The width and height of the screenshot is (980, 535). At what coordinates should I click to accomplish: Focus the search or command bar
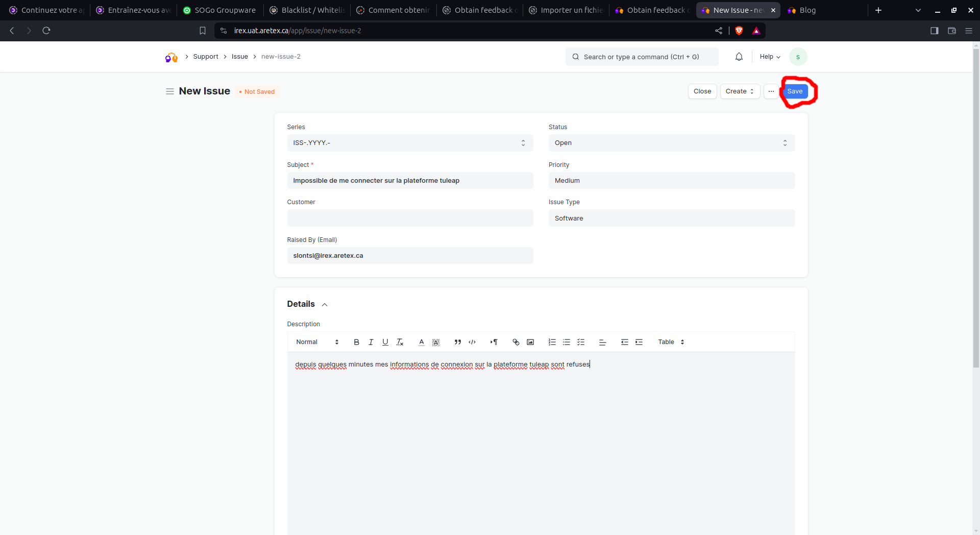(642, 57)
